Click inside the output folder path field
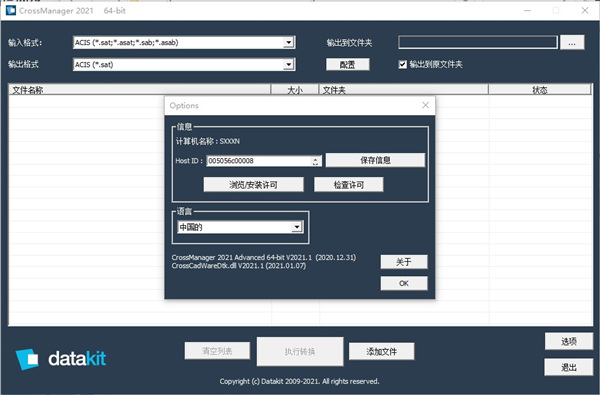 click(x=478, y=42)
